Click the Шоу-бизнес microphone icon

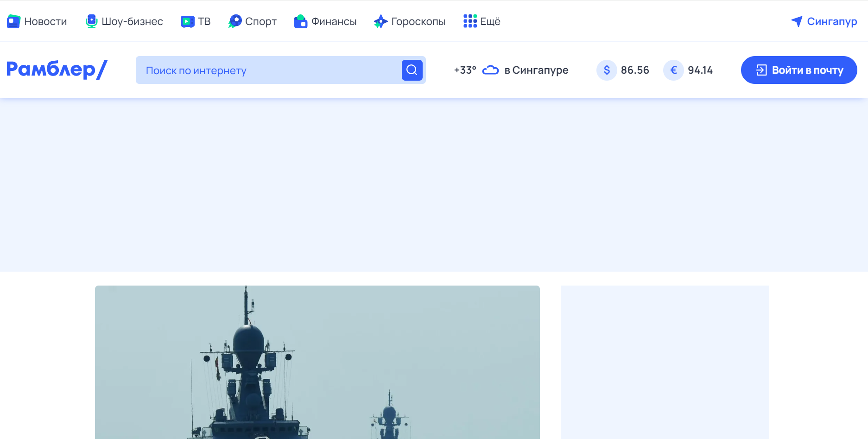91,21
